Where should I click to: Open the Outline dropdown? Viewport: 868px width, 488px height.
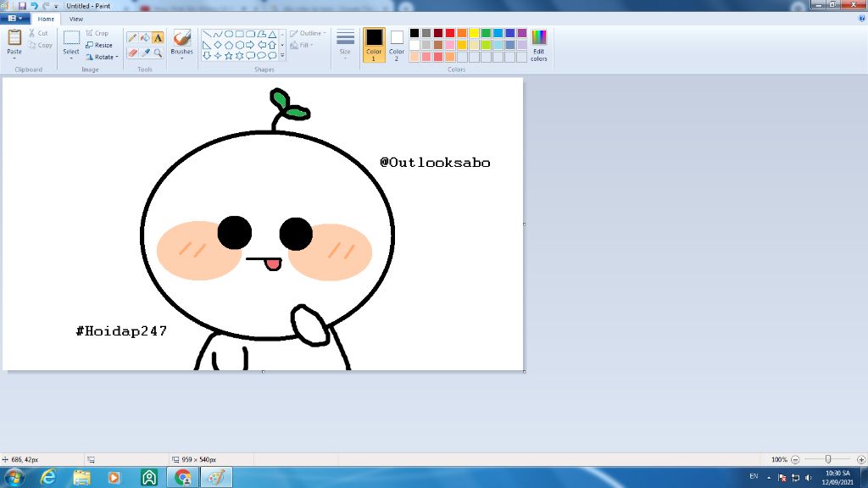308,33
